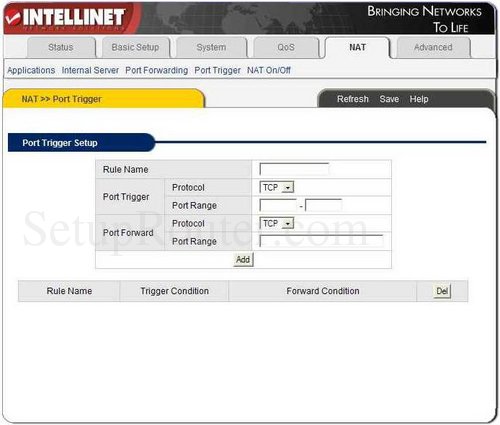Switch to the Basic Setup tab
This screenshot has width=500, height=425.
tap(135, 47)
